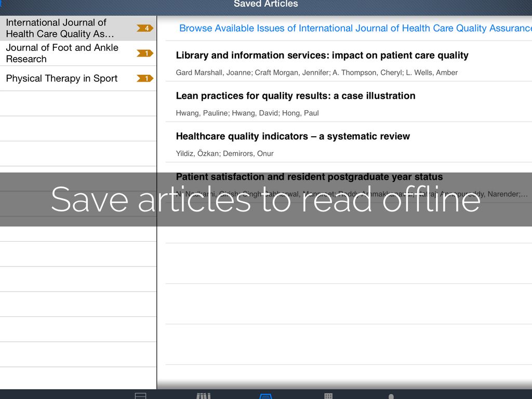Choose Physical Therapy in Sport journal
Screen dimensions: 532x399
point(62,78)
